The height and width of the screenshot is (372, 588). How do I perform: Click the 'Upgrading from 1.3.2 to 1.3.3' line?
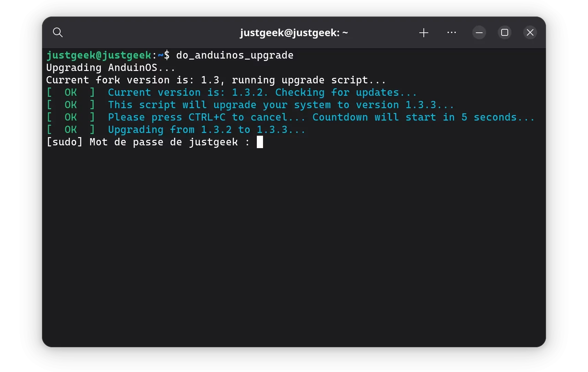click(207, 130)
